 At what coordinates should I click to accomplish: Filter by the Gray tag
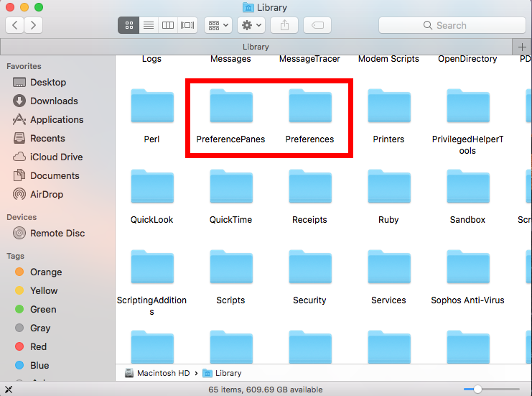coord(32,328)
